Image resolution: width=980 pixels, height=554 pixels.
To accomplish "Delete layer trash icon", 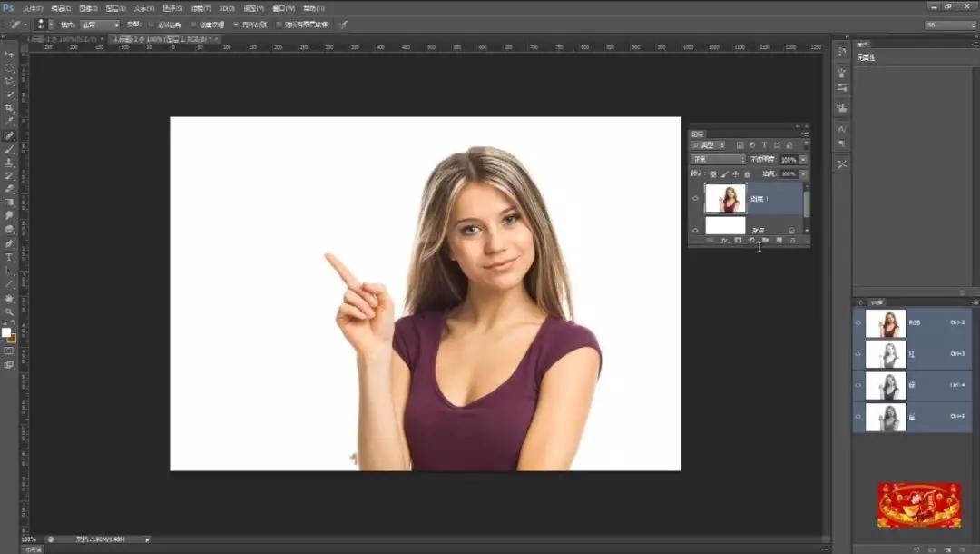I will 793,241.
